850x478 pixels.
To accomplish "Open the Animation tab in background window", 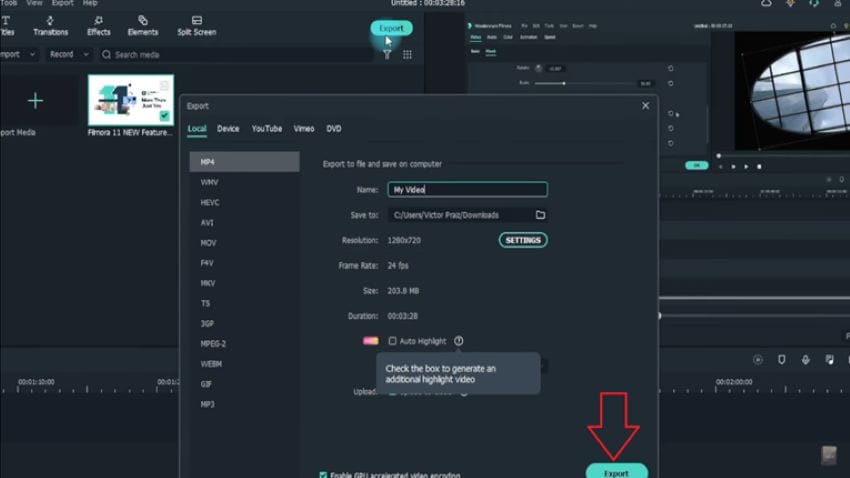I will click(529, 37).
